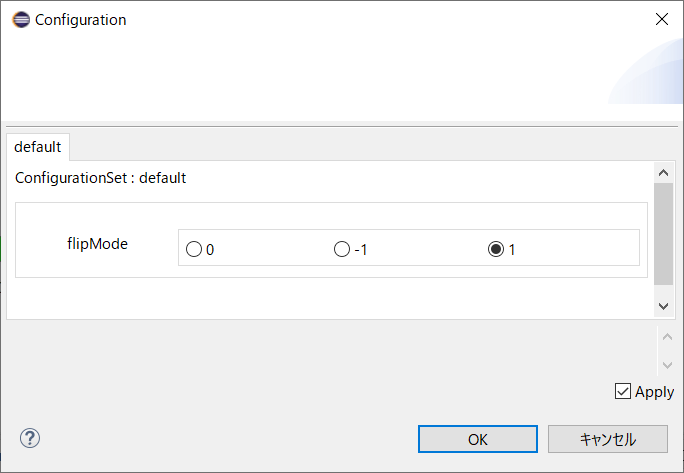Click the flipMode parameter label

[97, 243]
